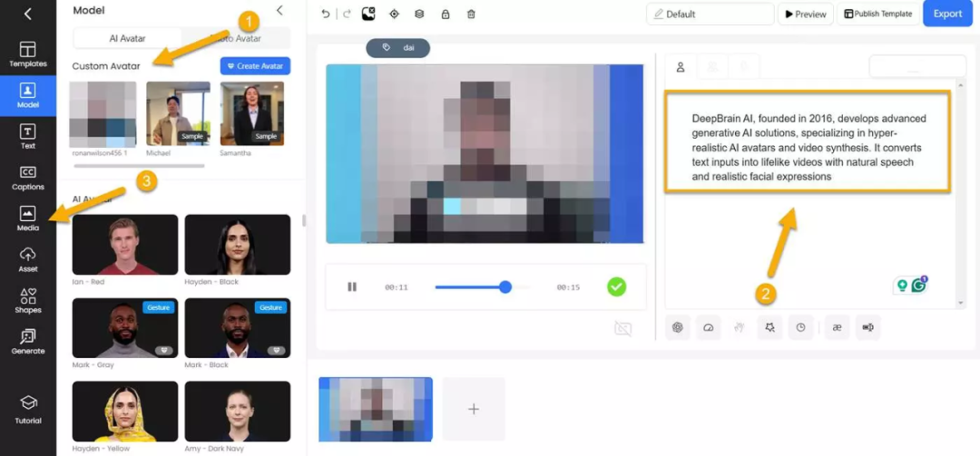Click the green checkmark status icon
Viewport: 980px width, 456px height.
click(x=617, y=286)
